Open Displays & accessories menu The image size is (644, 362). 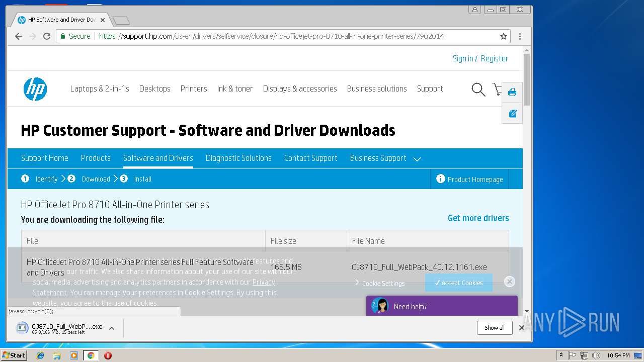click(x=300, y=89)
